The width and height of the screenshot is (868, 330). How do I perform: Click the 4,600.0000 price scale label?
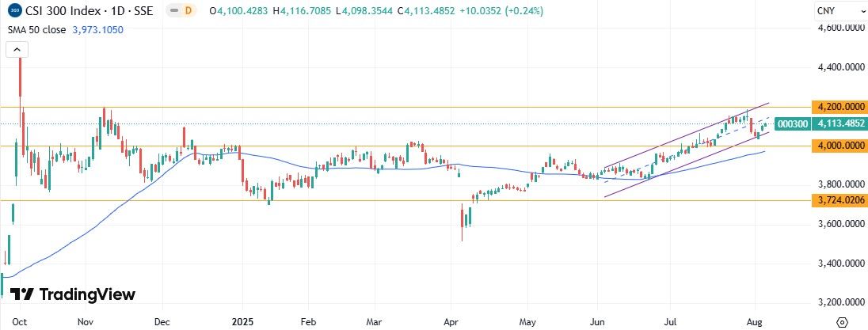tap(840, 29)
